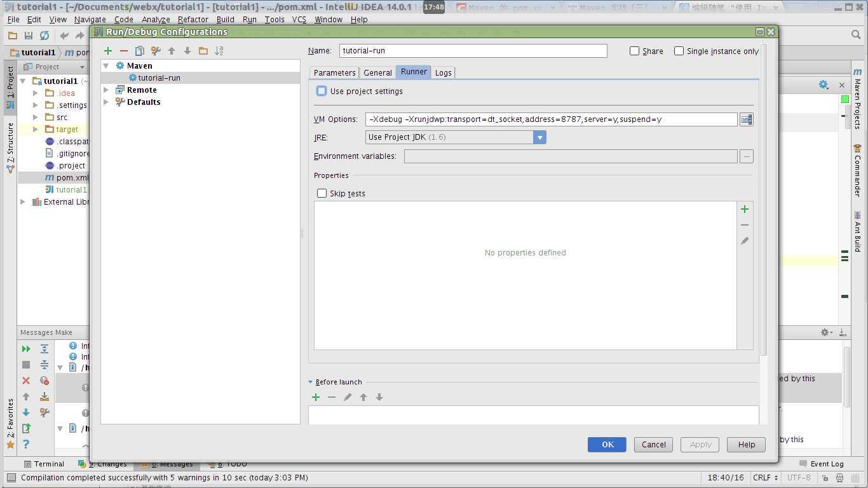Check the Skip tests option
This screenshot has height=488, width=868.
[x=322, y=193]
